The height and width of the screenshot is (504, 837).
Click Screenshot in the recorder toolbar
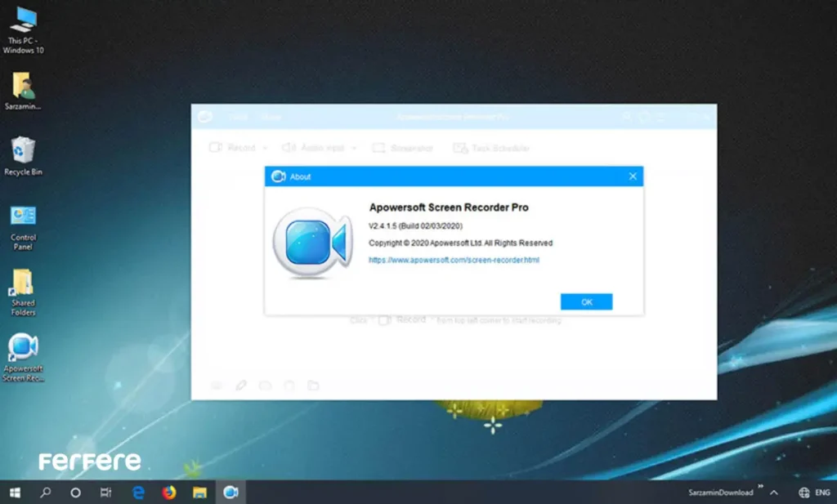(x=403, y=148)
